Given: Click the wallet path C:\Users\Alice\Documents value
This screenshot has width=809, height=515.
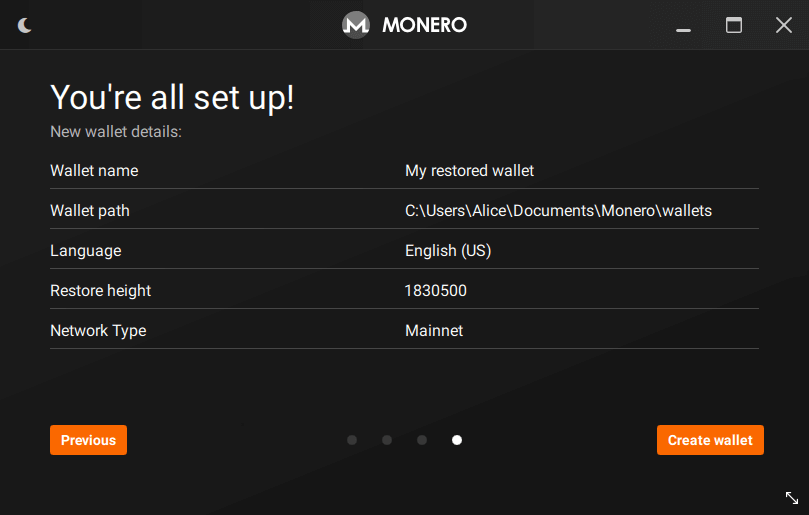Looking at the screenshot, I should (x=558, y=211).
